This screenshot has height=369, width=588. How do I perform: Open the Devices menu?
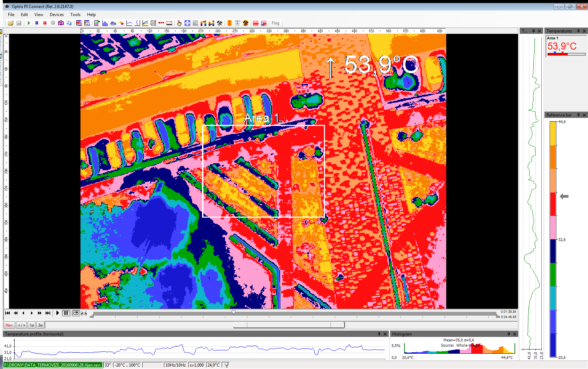pyautogui.click(x=57, y=15)
